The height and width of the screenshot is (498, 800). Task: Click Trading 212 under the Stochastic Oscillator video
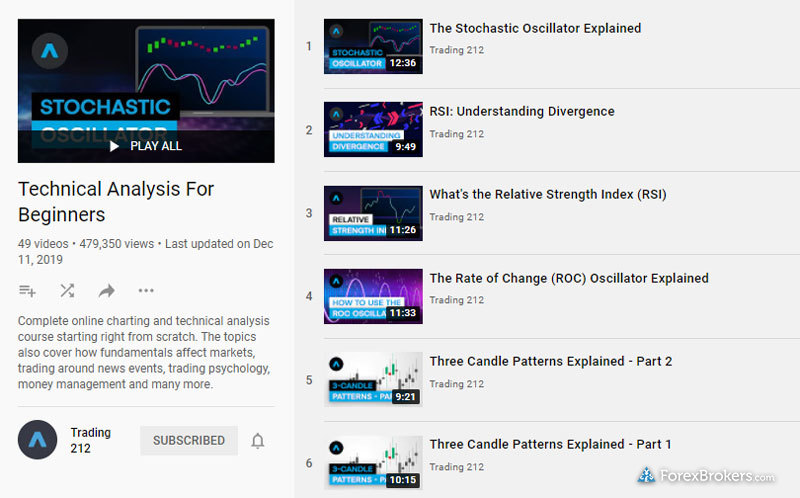[x=456, y=50]
